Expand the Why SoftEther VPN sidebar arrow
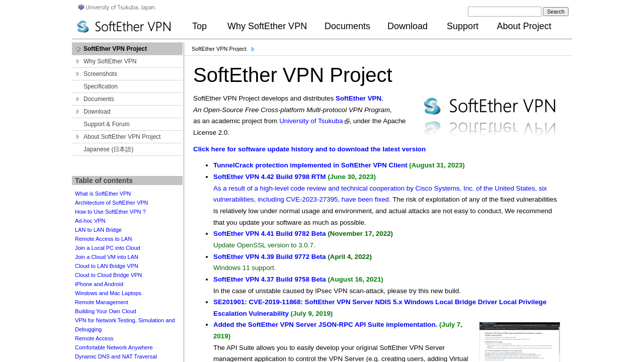Screen dimensions: 644x362 pyautogui.click(x=78, y=61)
